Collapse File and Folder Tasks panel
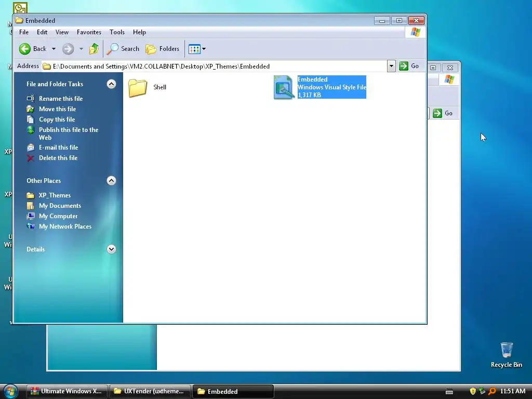Image resolution: width=532 pixels, height=399 pixels. [111, 84]
